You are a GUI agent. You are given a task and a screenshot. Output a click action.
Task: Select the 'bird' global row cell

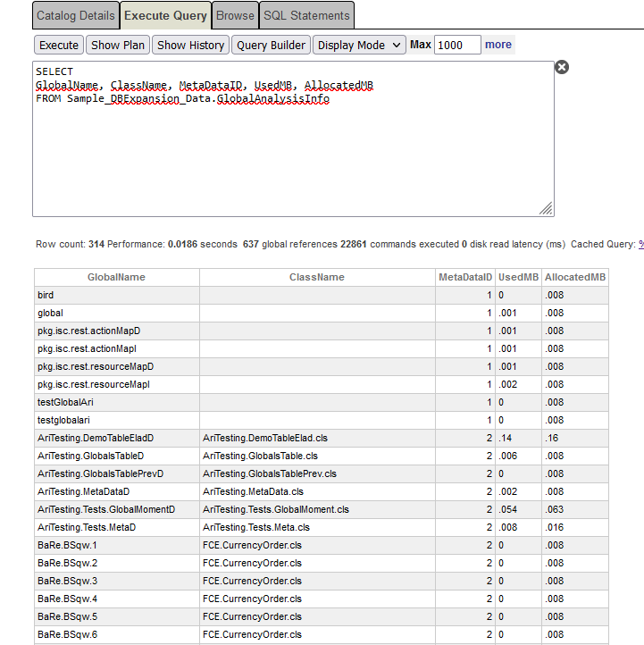(116, 296)
